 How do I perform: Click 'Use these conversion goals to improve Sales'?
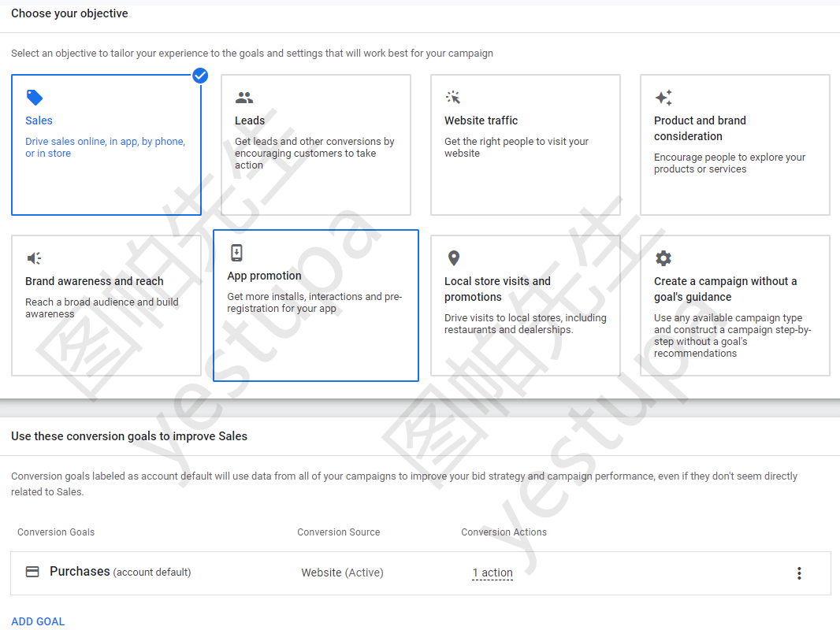[129, 436]
